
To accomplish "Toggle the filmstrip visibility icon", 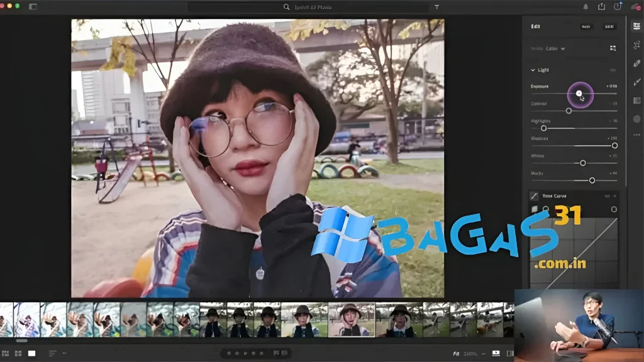I will click(x=496, y=353).
